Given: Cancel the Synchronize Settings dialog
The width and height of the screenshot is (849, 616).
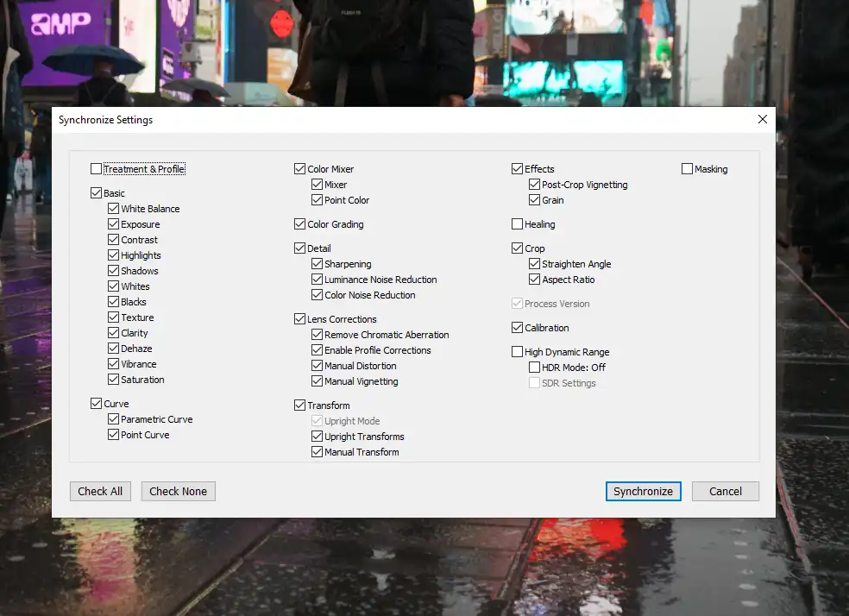Looking at the screenshot, I should (x=725, y=491).
